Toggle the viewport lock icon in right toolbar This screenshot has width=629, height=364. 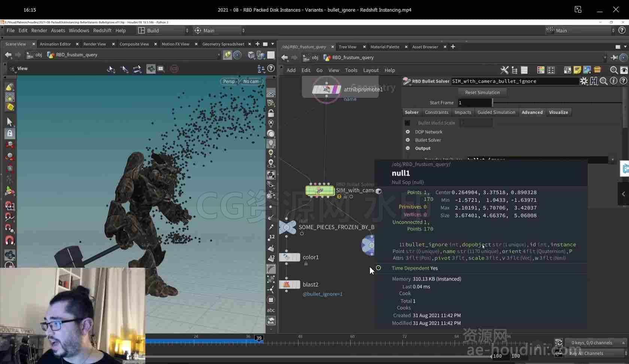271,113
